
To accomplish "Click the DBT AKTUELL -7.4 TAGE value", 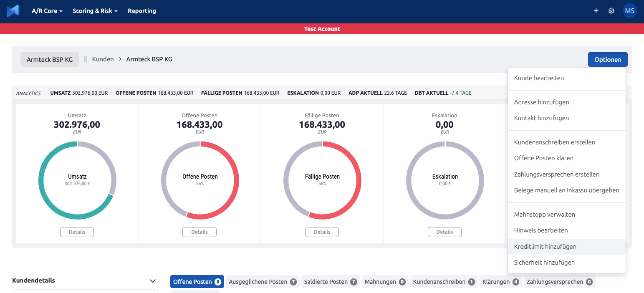I will (443, 93).
